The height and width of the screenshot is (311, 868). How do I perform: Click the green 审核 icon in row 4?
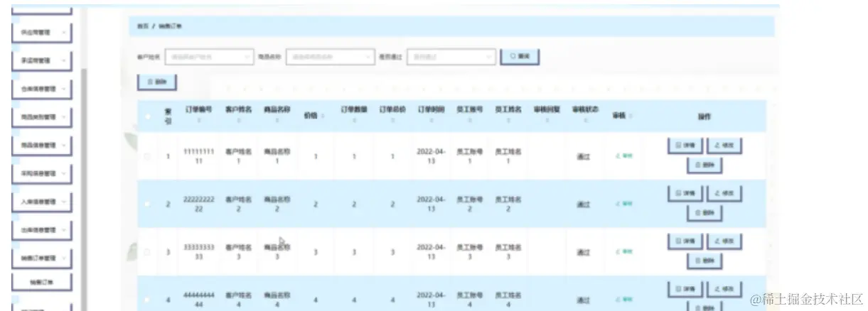click(x=623, y=300)
